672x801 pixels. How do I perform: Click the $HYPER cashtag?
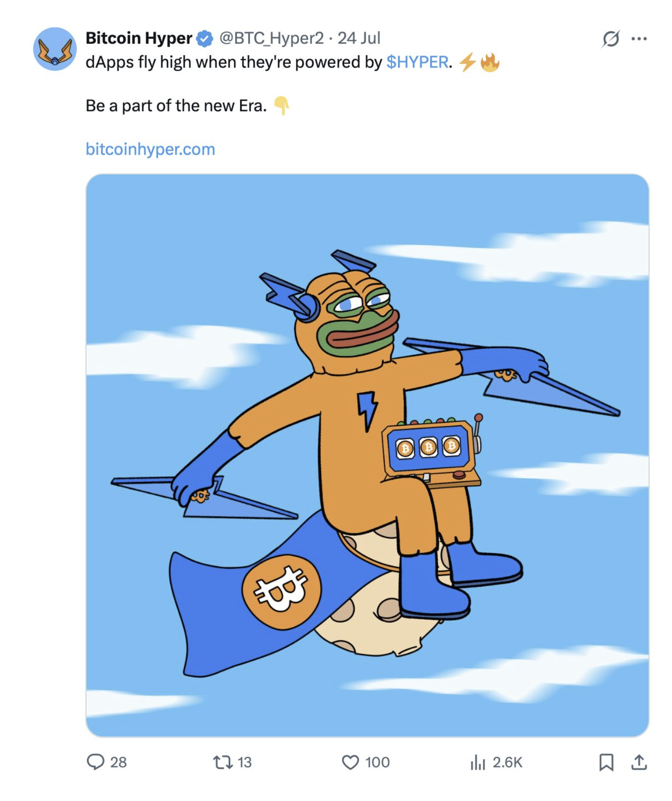[417, 62]
